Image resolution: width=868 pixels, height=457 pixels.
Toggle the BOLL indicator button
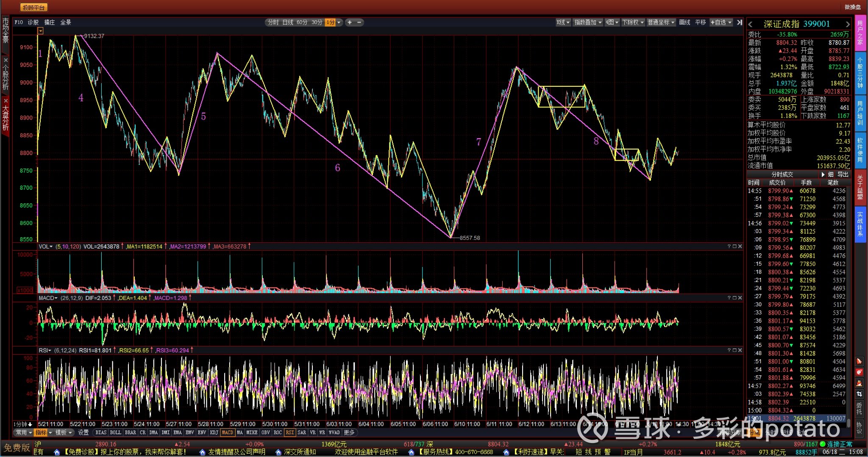pos(115,432)
